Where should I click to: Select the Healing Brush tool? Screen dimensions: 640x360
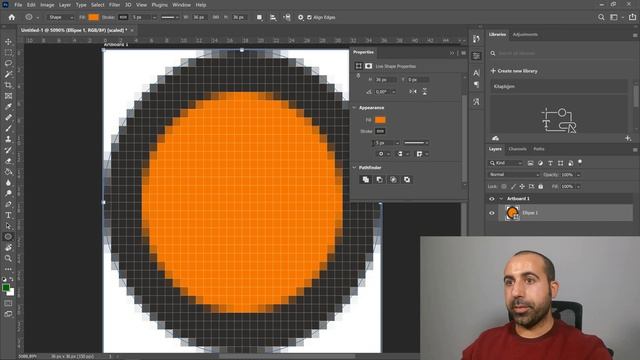8,118
